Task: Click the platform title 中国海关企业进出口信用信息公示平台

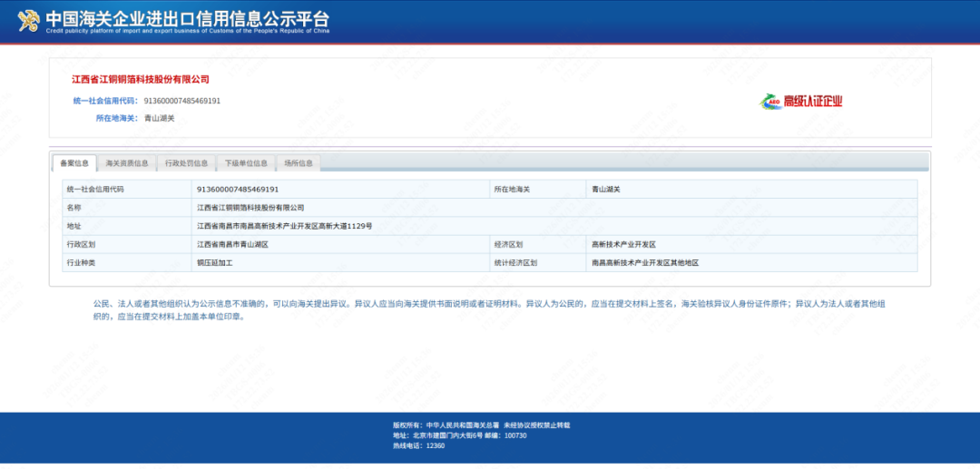Action: (188, 18)
